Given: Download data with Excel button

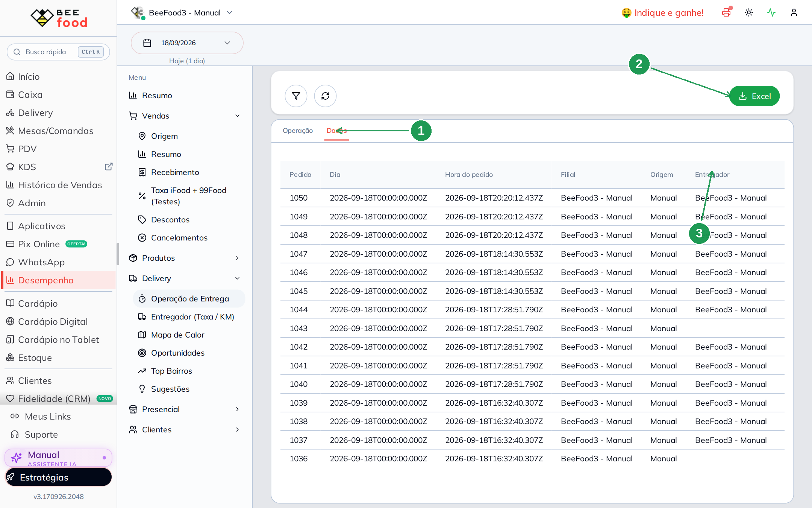Looking at the screenshot, I should tap(754, 96).
